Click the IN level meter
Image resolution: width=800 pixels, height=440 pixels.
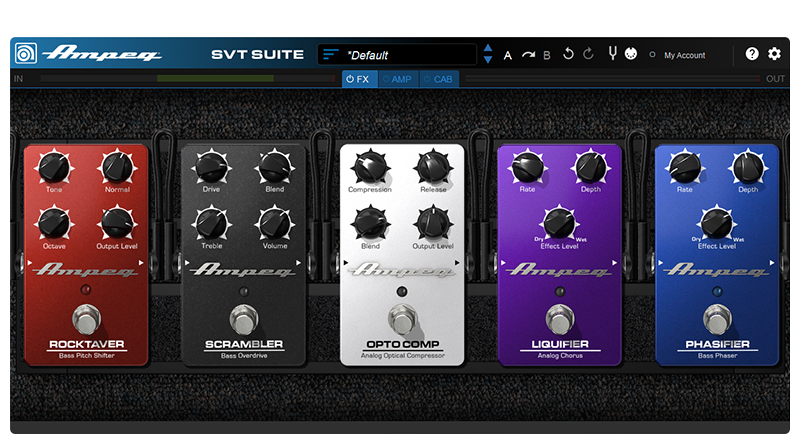point(188,79)
